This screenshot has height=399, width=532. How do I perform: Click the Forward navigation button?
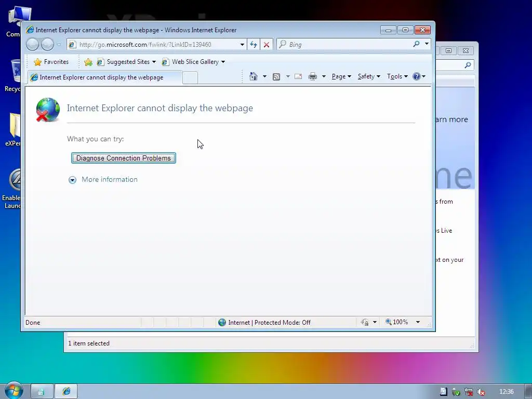pyautogui.click(x=47, y=45)
